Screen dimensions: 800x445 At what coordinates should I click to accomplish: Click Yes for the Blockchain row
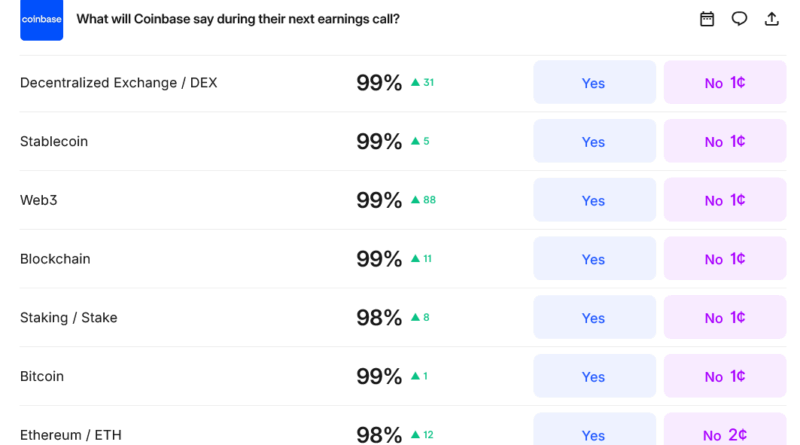pyautogui.click(x=594, y=259)
